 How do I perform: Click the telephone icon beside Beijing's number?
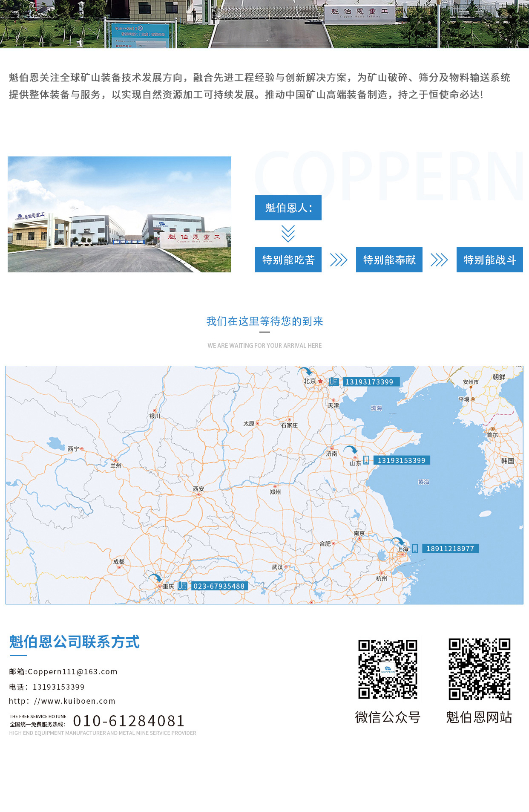click(x=334, y=381)
